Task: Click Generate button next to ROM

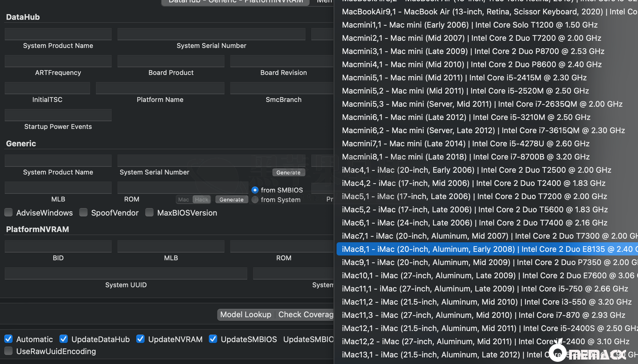Action: tap(231, 200)
